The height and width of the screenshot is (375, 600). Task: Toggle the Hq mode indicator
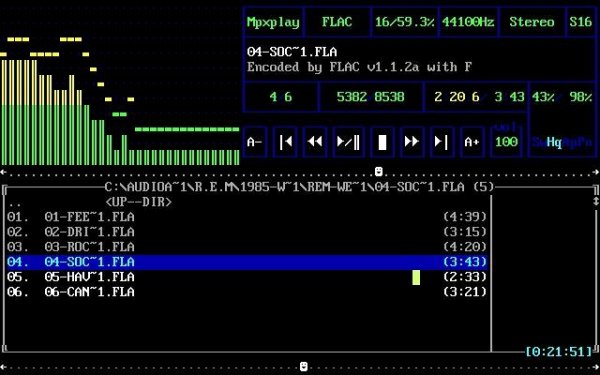coord(554,142)
